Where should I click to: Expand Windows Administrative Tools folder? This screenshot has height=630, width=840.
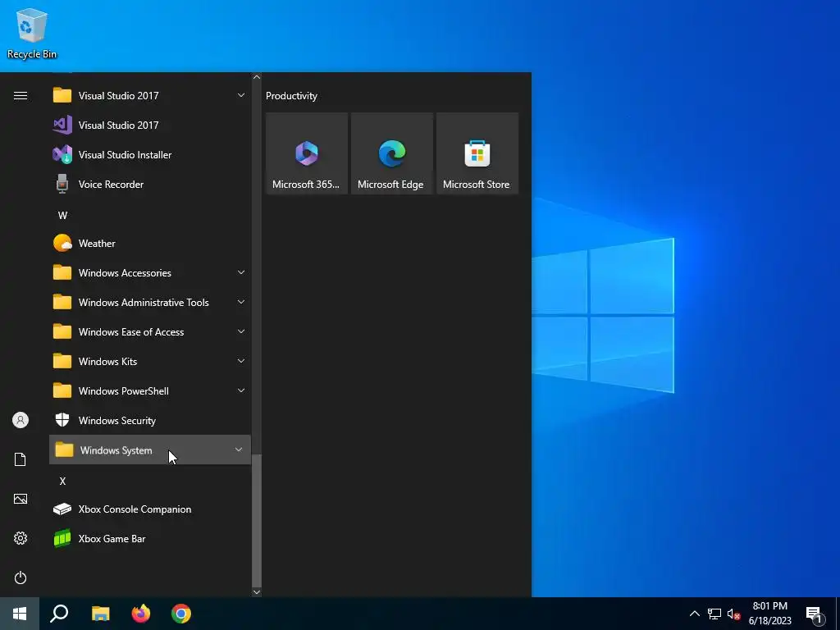(x=150, y=302)
